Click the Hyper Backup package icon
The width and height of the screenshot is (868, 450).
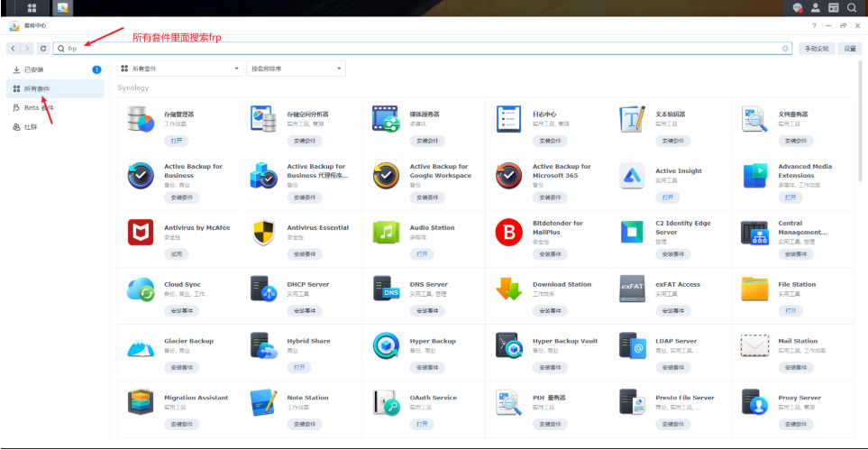pos(387,346)
